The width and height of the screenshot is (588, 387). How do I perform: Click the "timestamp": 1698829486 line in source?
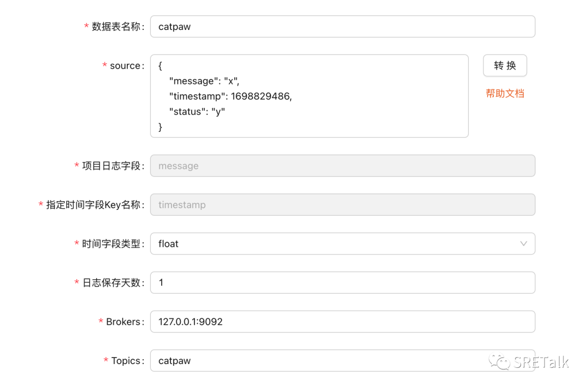[x=230, y=96]
